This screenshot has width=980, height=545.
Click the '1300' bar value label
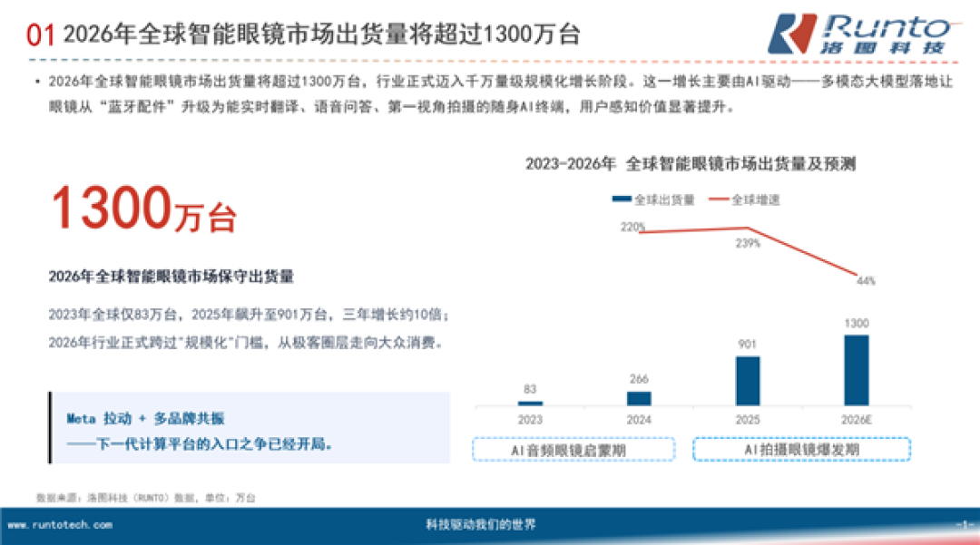[857, 324]
